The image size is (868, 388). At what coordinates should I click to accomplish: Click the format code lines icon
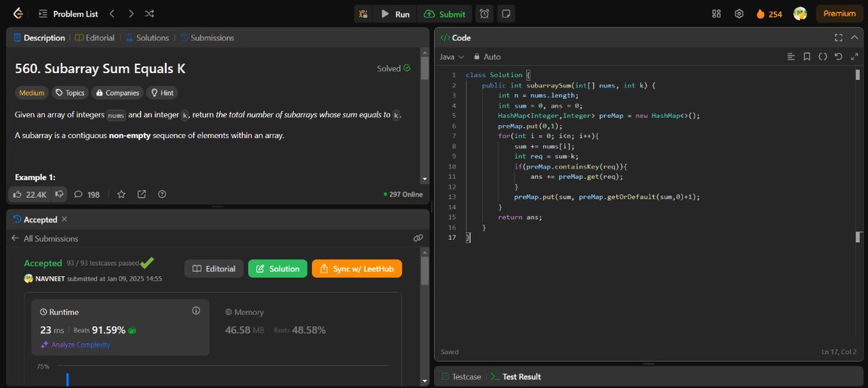[x=791, y=56]
